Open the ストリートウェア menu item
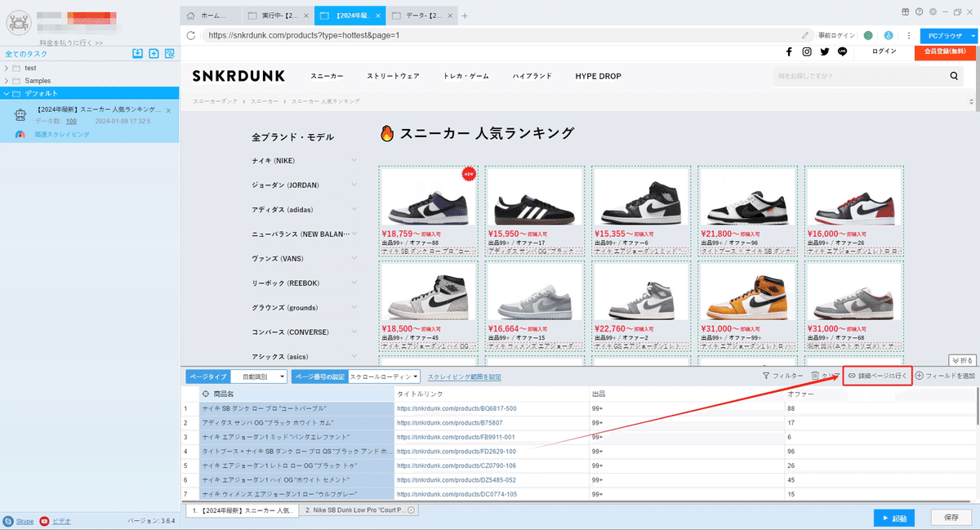The width and height of the screenshot is (980, 530). click(x=393, y=76)
